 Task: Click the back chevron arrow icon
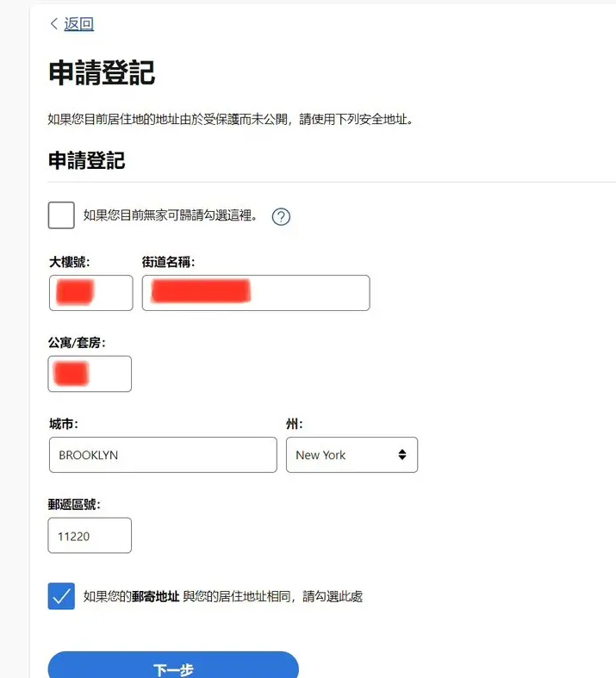pos(54,24)
